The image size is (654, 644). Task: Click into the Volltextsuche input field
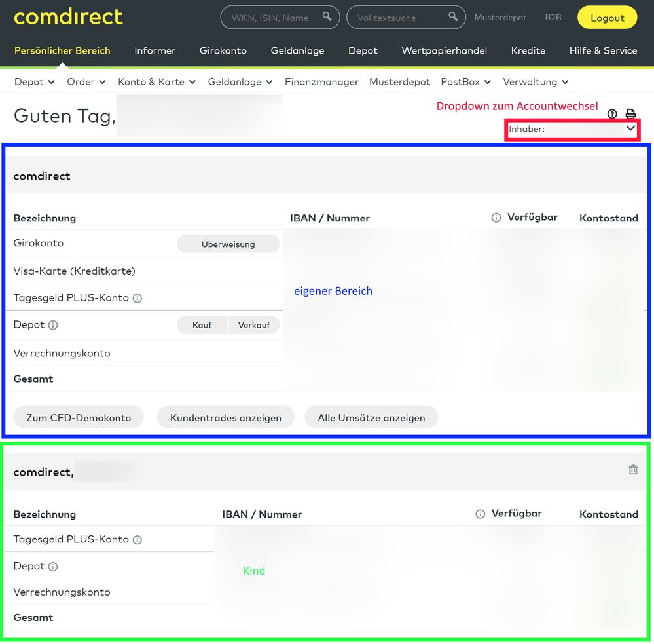coord(396,18)
